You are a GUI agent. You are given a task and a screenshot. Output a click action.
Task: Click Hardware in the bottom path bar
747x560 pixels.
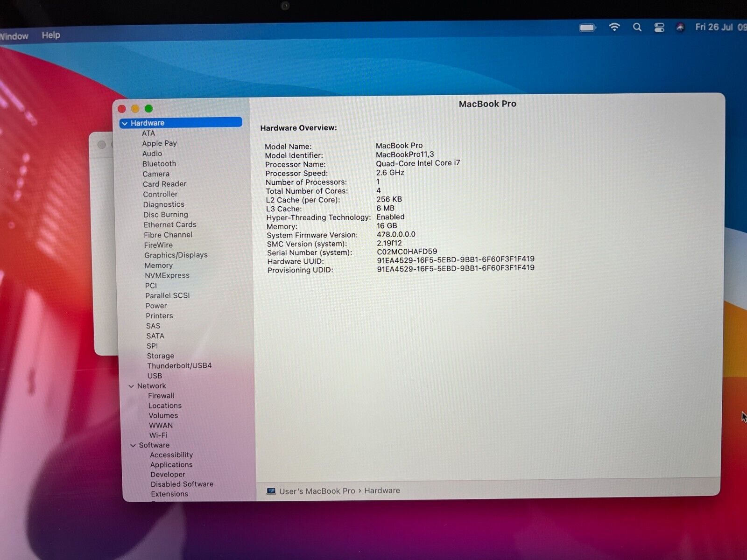[382, 491]
